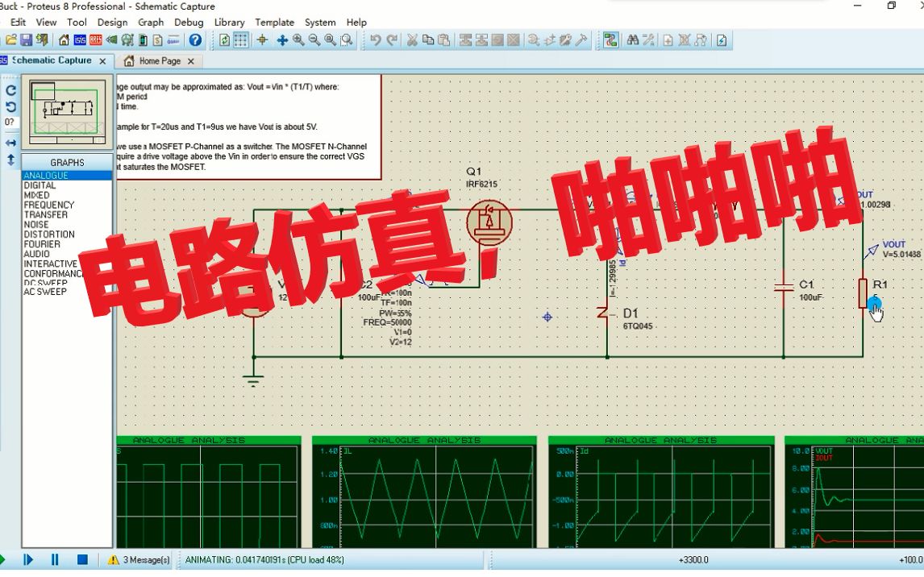
Task: Switch to the Home Page tab
Action: pyautogui.click(x=159, y=60)
